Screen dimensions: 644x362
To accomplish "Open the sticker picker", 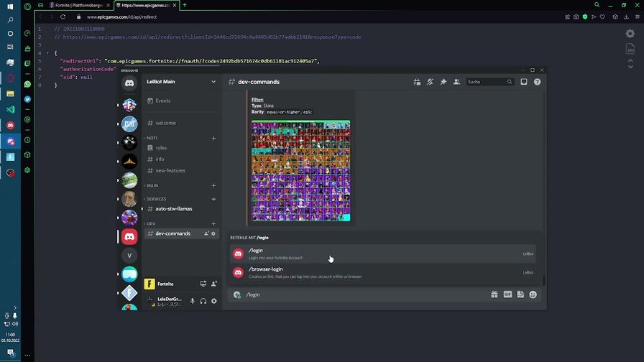I will (x=520, y=294).
